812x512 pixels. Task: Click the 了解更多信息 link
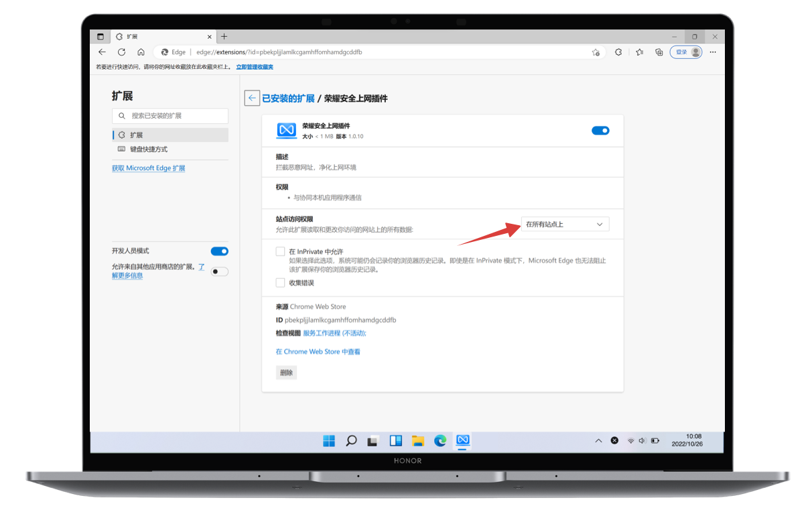point(158,271)
